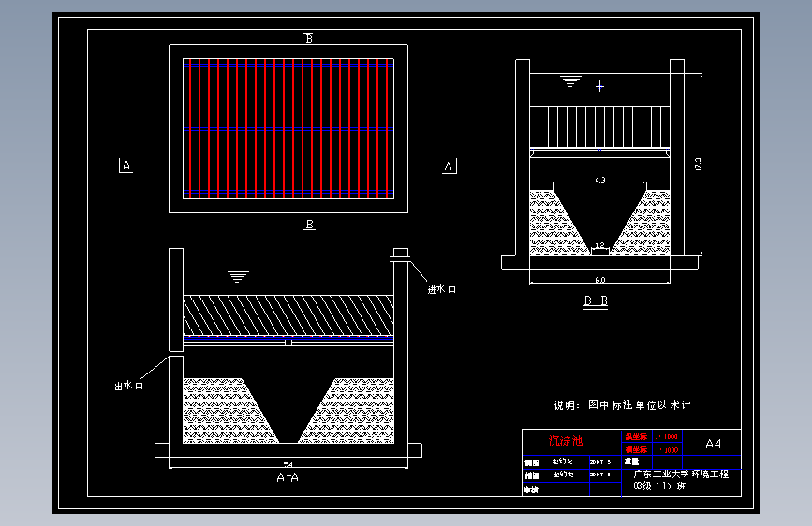Image resolution: width=812 pixels, height=526 pixels.
Task: Click the red 沉淀池 title text
Action: [x=566, y=441]
